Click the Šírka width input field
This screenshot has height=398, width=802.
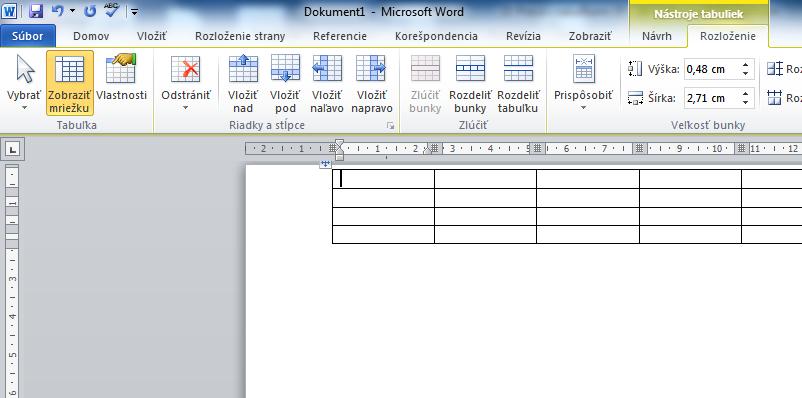[x=711, y=98]
